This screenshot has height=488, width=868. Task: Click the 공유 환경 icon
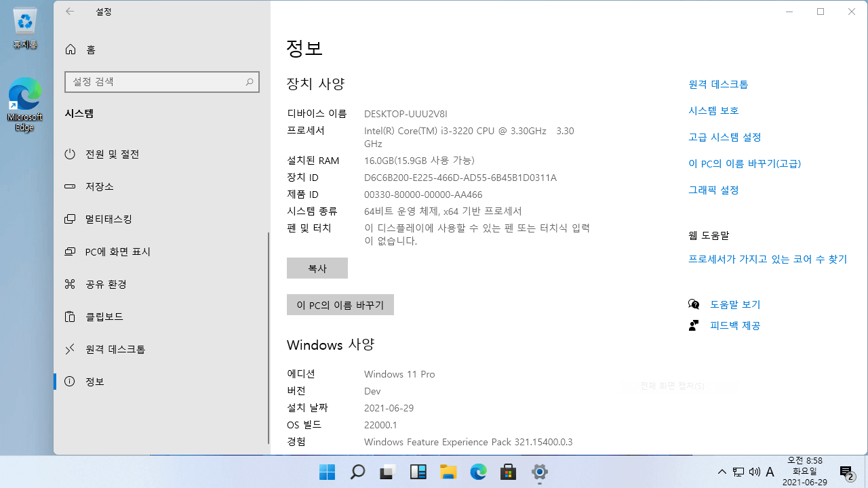point(70,284)
